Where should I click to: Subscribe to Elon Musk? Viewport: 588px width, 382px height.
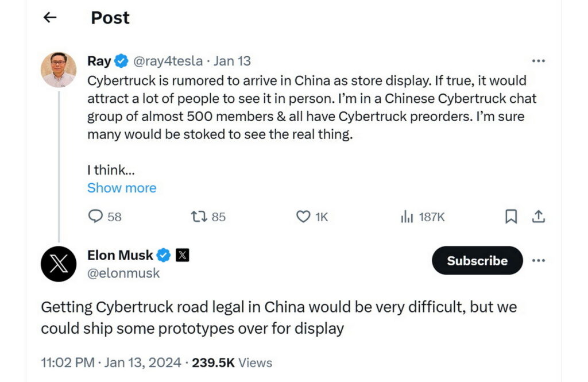(477, 260)
